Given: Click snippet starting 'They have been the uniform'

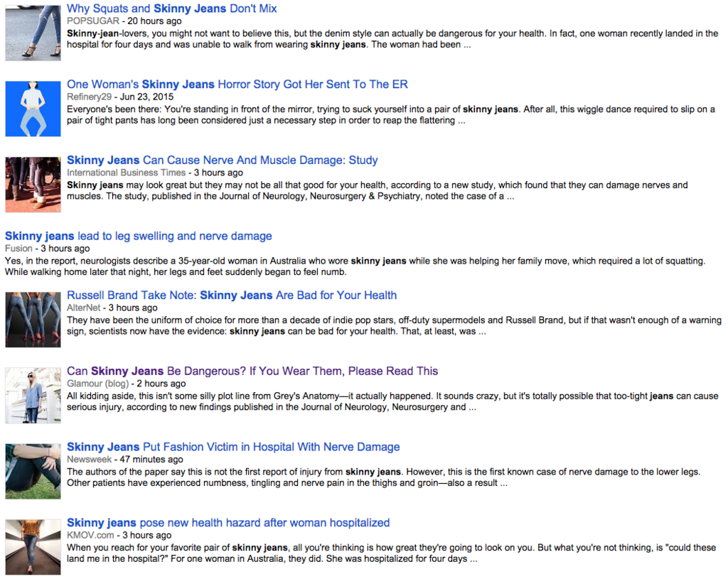Looking at the screenshot, I should click(394, 325).
